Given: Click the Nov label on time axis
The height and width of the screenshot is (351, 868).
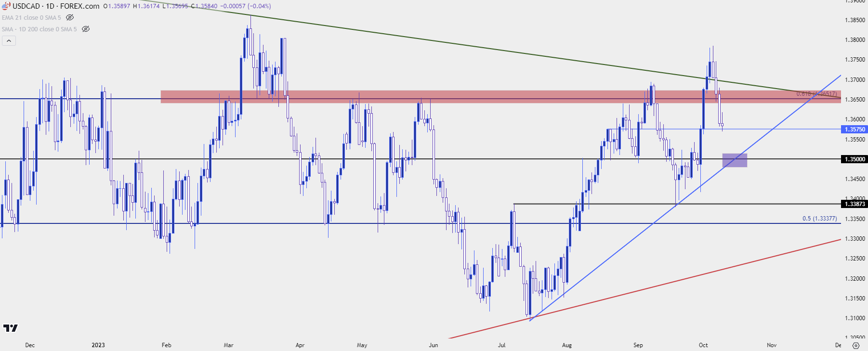Looking at the screenshot, I should click(772, 345).
